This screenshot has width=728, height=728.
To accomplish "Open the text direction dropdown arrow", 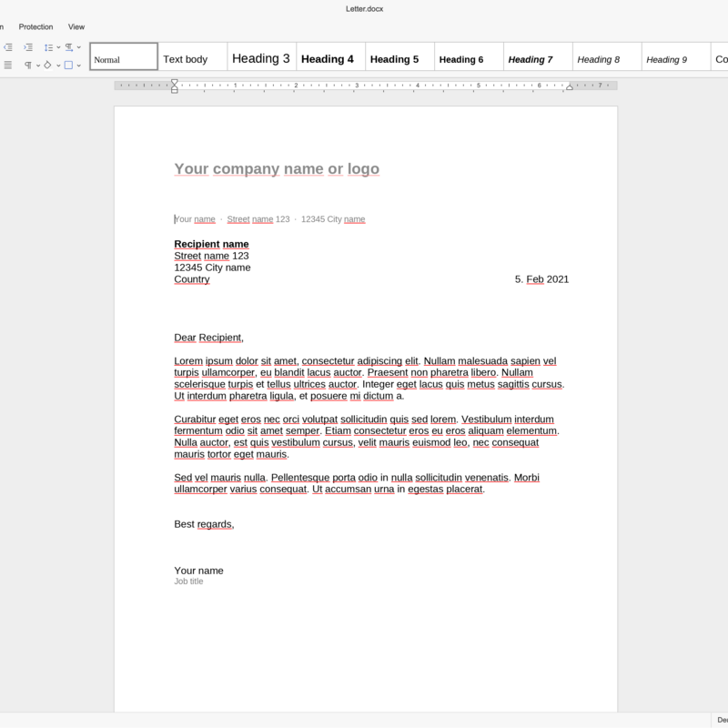I will pyautogui.click(x=79, y=47).
